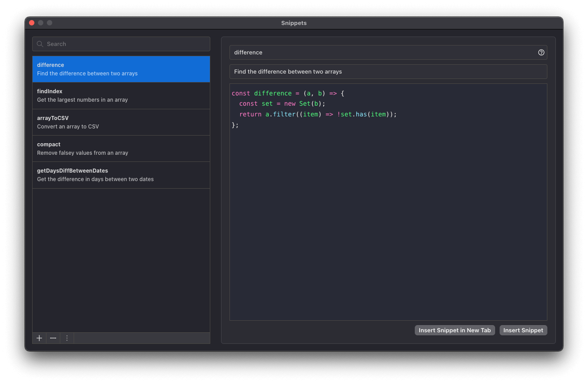Click the 'return a.filter' code line

[x=318, y=114]
